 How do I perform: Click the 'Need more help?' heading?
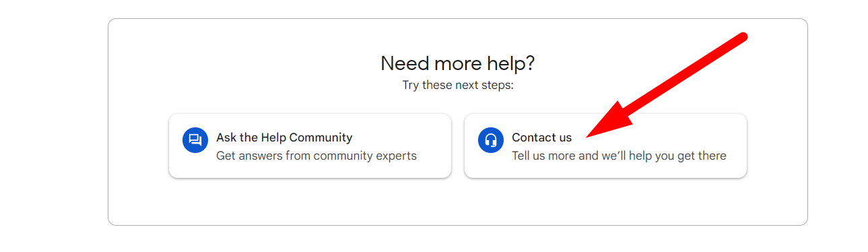[458, 63]
